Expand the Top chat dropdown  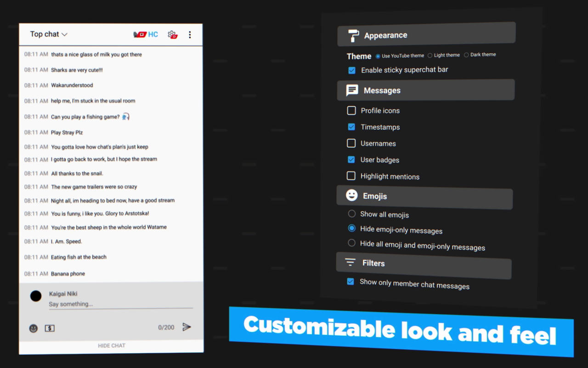[49, 34]
